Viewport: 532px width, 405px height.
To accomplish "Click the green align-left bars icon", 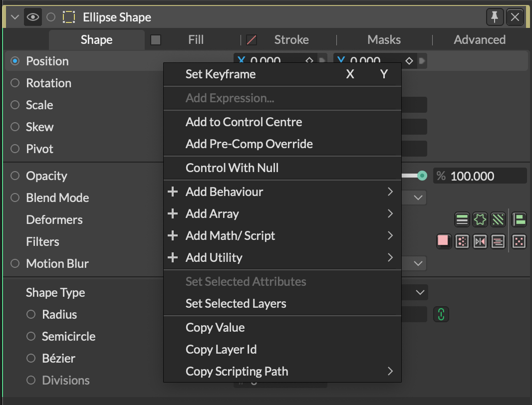I will click(520, 219).
